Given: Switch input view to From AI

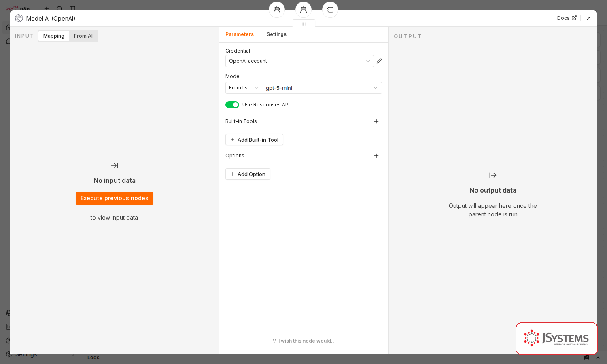Looking at the screenshot, I should 83,36.
